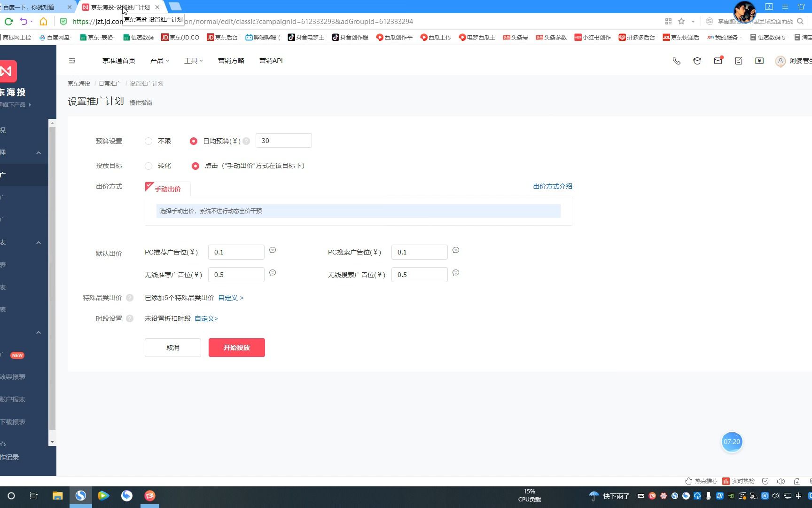Image resolution: width=812 pixels, height=508 pixels.
Task: Click the PC推荐广告位 bid input
Action: tap(236, 252)
